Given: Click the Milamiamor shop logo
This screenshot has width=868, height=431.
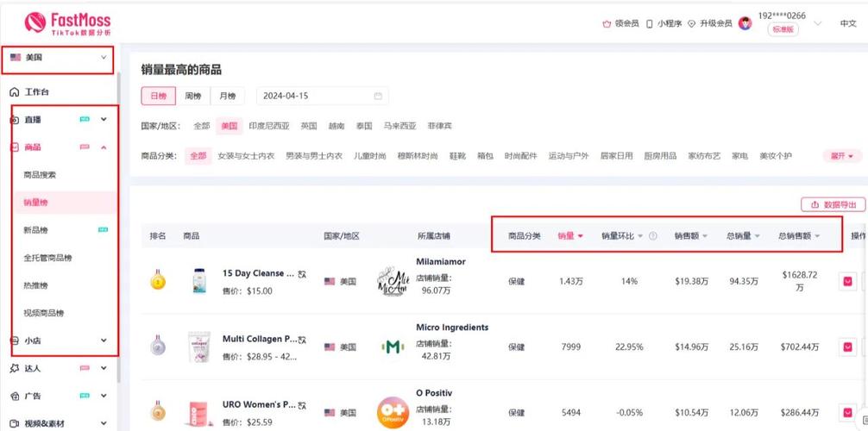Looking at the screenshot, I should (392, 282).
